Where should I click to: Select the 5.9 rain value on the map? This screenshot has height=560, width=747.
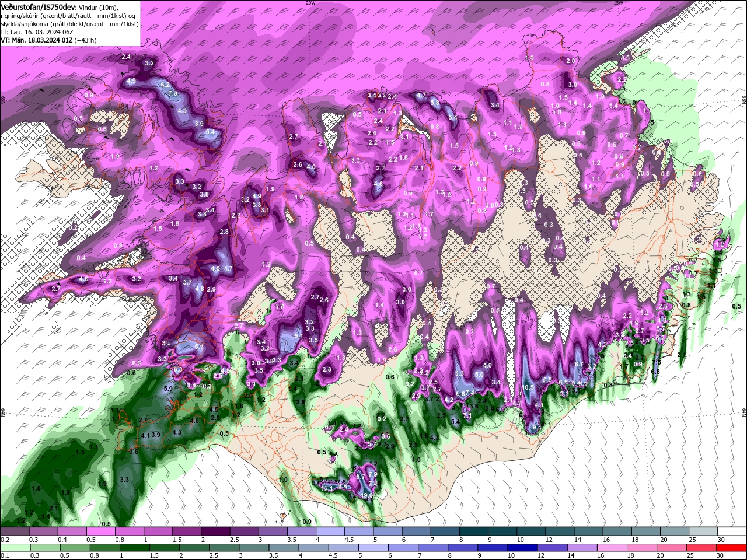pos(168,388)
